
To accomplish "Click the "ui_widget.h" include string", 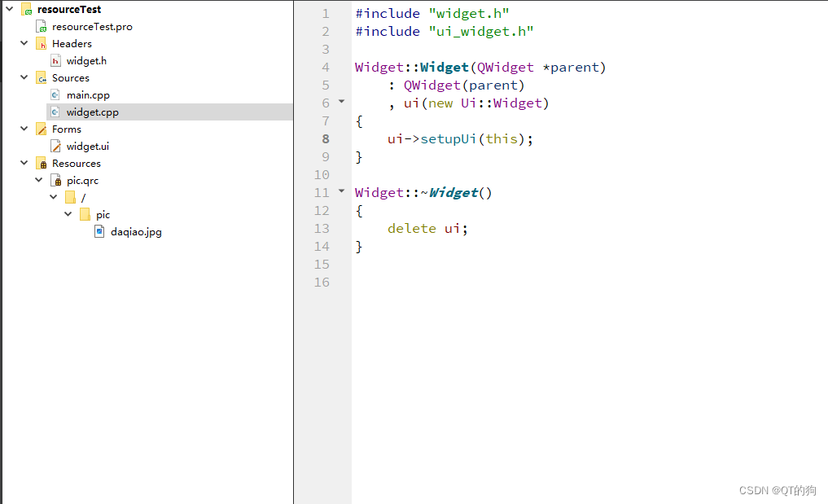I will 481,32.
